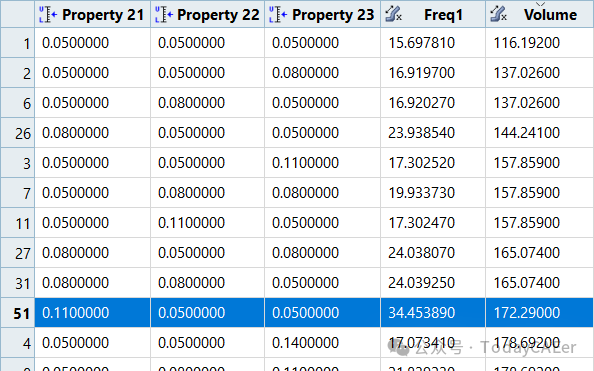Click row header for run 1

coord(17,43)
